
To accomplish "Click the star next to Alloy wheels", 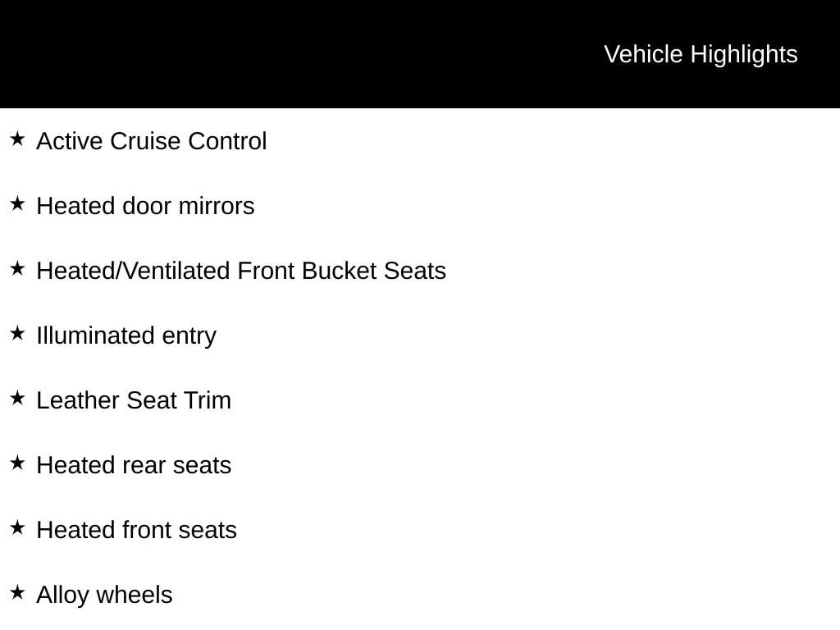I will click(x=17, y=592).
